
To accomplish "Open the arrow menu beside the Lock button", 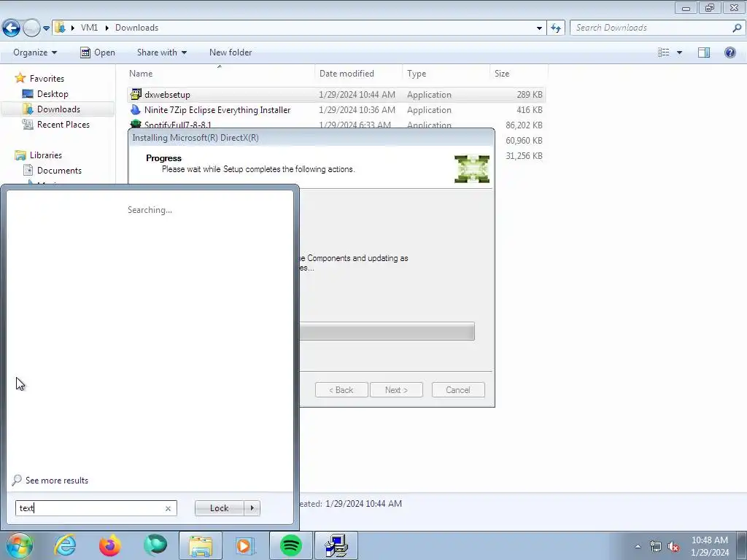I will point(252,508).
